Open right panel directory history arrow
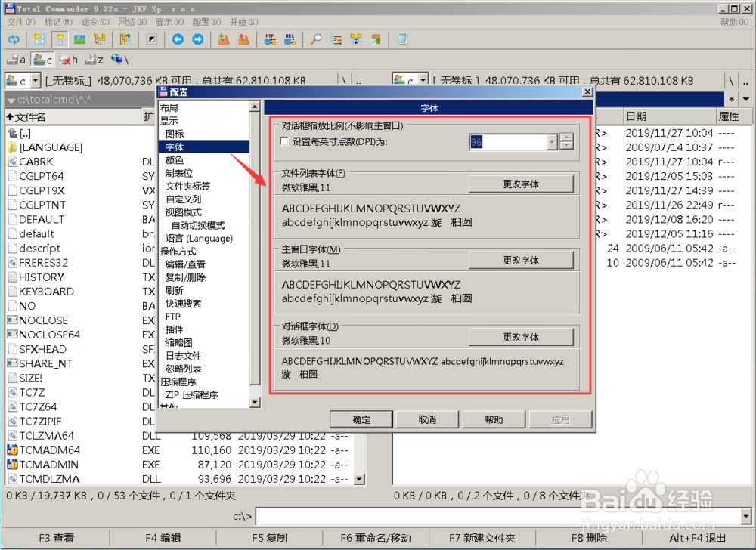Screen dimensions: 756x550 746,99
